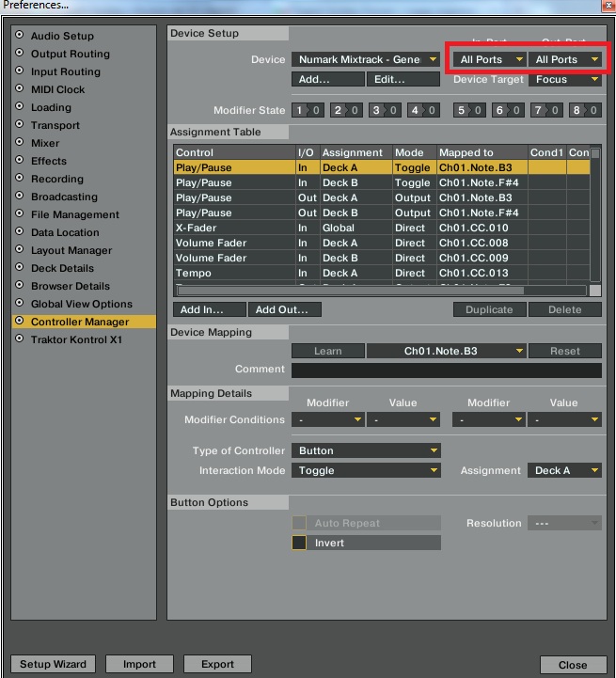The height and width of the screenshot is (678, 616).
Task: Click the Mapped to column header
Action: tap(482, 152)
